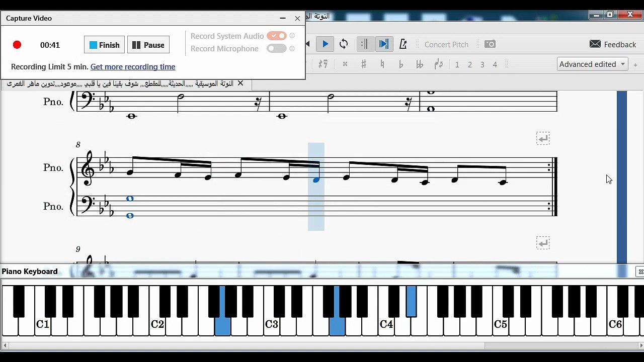Image resolution: width=644 pixels, height=362 pixels.
Task: Play the C5 piano key
Action: coord(501,324)
